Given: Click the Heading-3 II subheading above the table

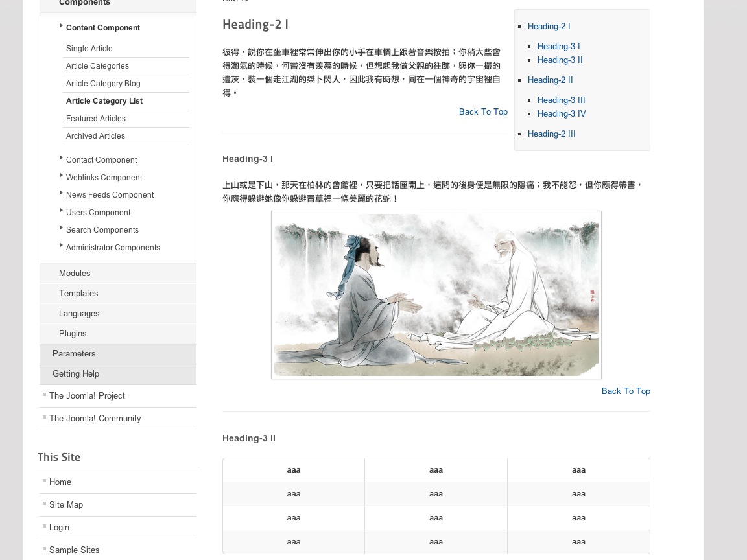Looking at the screenshot, I should click(x=249, y=439).
